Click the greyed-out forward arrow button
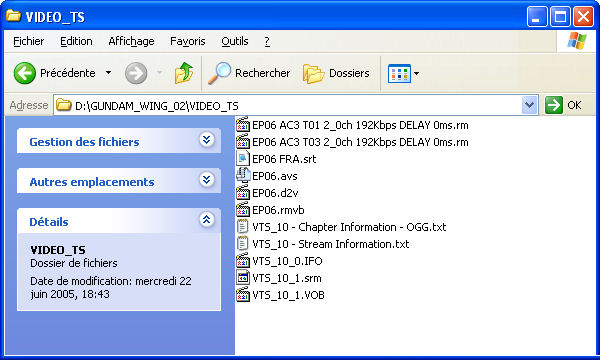Image resolution: width=600 pixels, height=360 pixels. (x=136, y=73)
